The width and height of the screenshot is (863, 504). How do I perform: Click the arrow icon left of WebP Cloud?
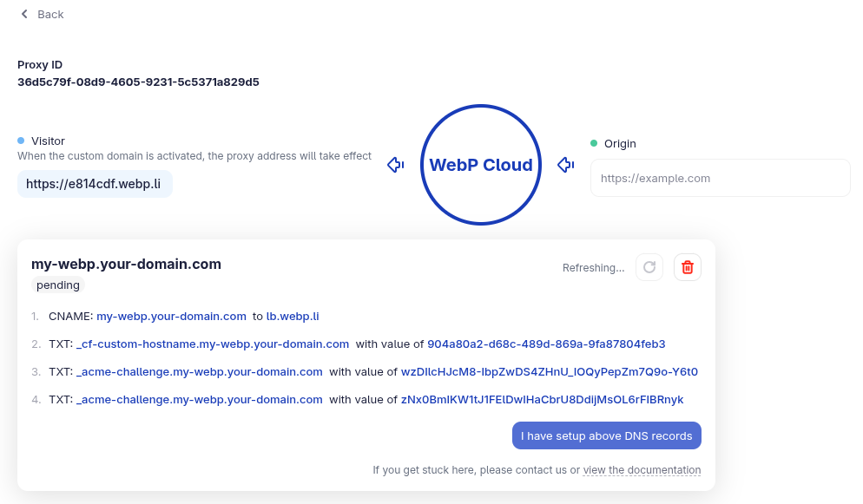[x=396, y=164]
